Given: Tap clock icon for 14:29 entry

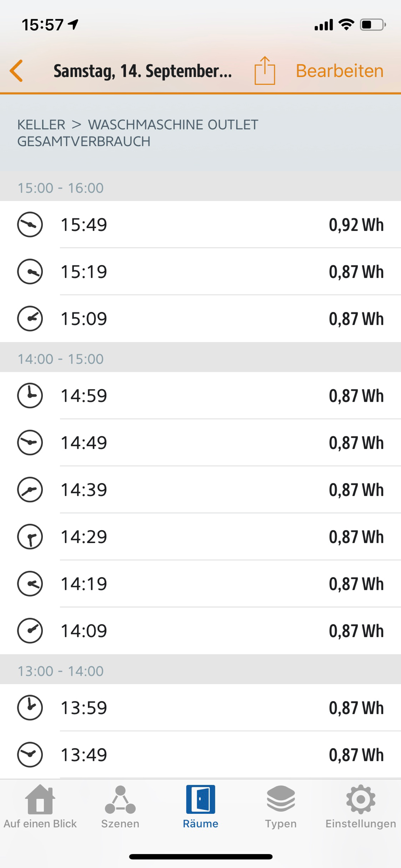Looking at the screenshot, I should [x=30, y=537].
